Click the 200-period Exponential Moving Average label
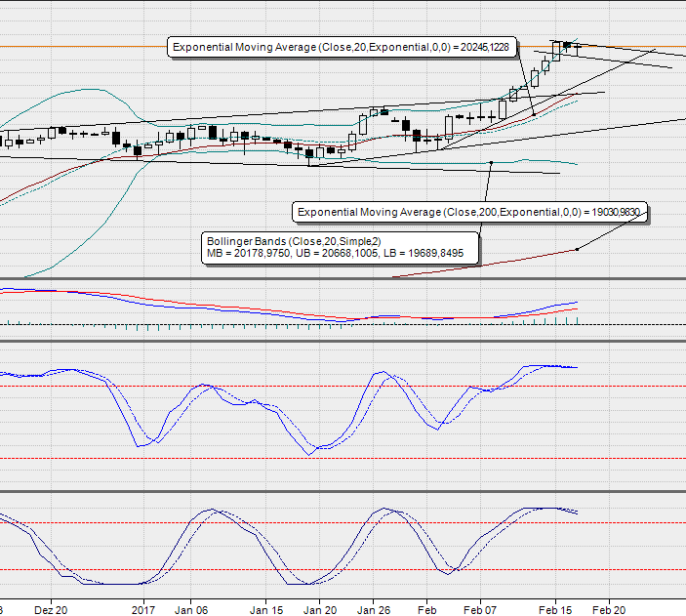 (469, 213)
